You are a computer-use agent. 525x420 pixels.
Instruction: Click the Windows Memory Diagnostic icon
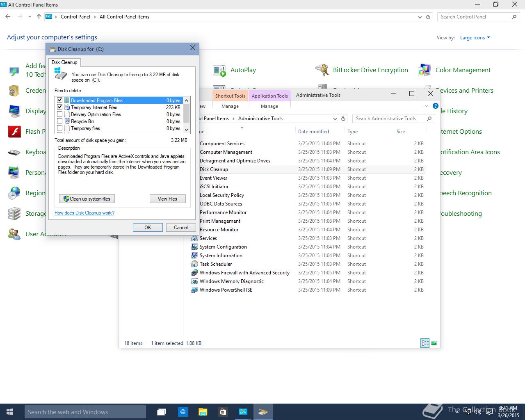[195, 281]
